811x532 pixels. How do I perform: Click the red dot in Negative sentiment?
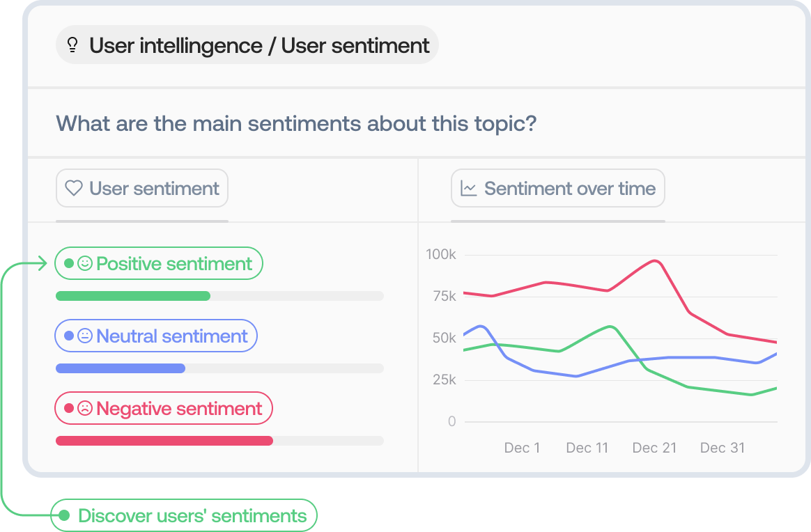point(69,409)
